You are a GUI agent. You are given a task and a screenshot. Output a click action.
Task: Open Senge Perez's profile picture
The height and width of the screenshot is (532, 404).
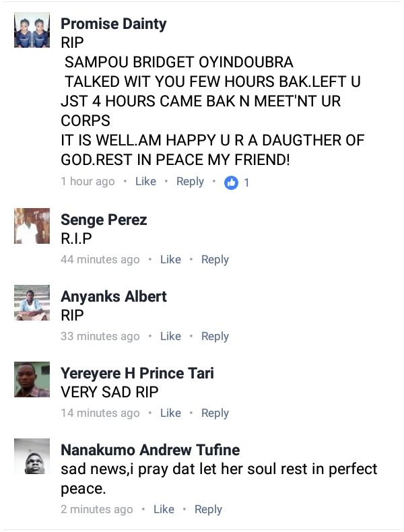[x=32, y=226]
